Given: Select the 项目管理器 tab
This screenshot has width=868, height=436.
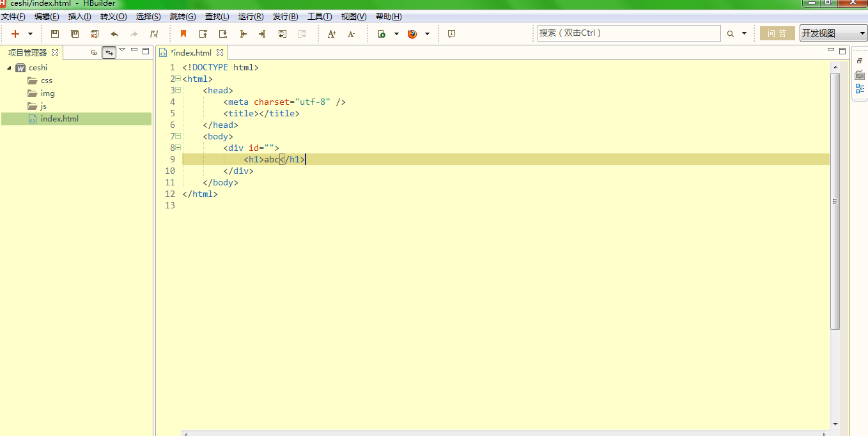Looking at the screenshot, I should pos(27,52).
